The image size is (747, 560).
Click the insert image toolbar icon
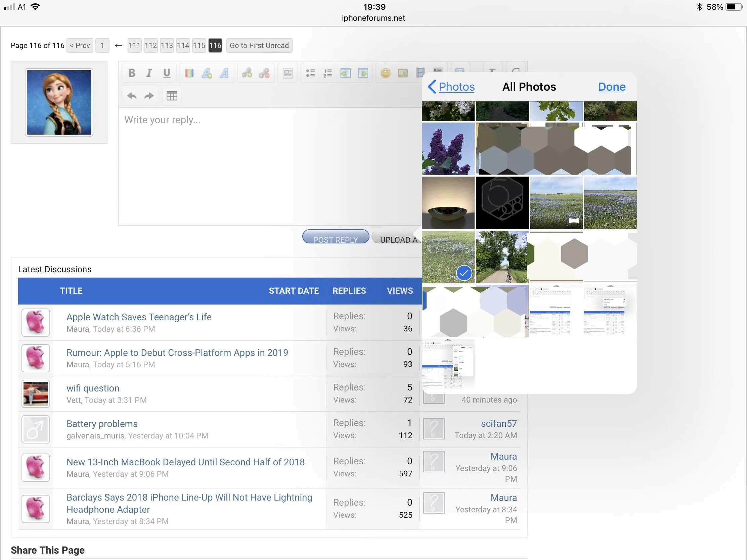click(x=402, y=73)
